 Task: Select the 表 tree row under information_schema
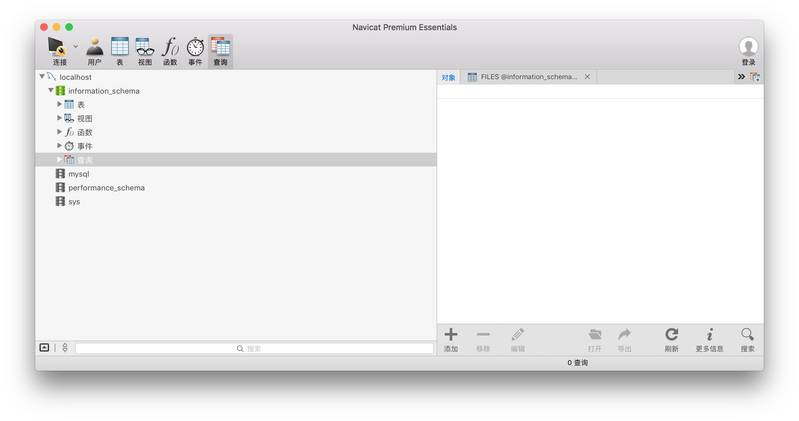(236, 104)
